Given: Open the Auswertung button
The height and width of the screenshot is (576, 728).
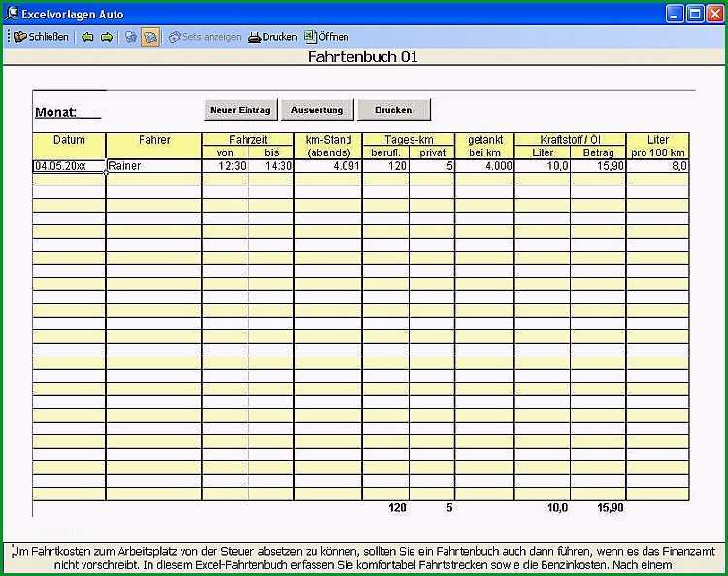Looking at the screenshot, I should click(x=317, y=110).
